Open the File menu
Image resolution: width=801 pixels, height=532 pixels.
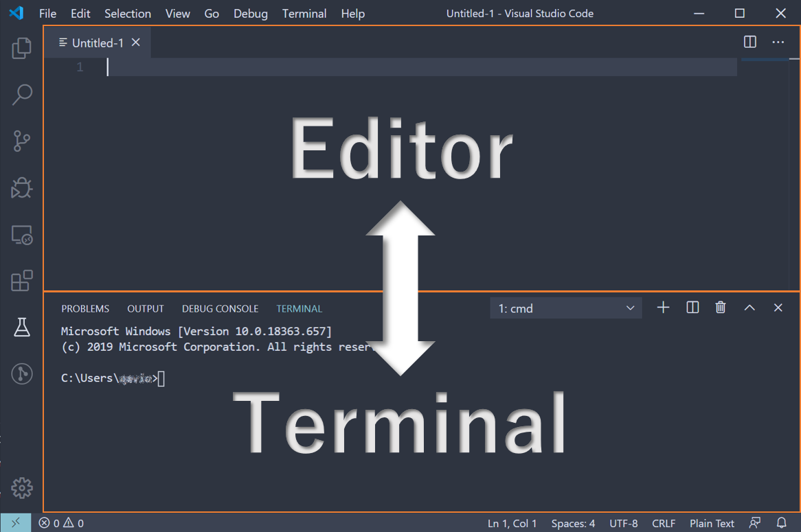tap(48, 14)
